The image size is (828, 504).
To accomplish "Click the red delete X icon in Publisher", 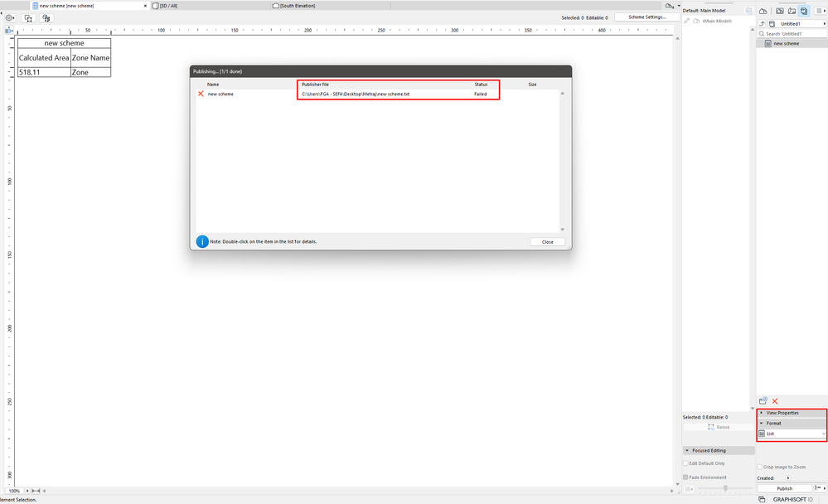I will pos(775,401).
